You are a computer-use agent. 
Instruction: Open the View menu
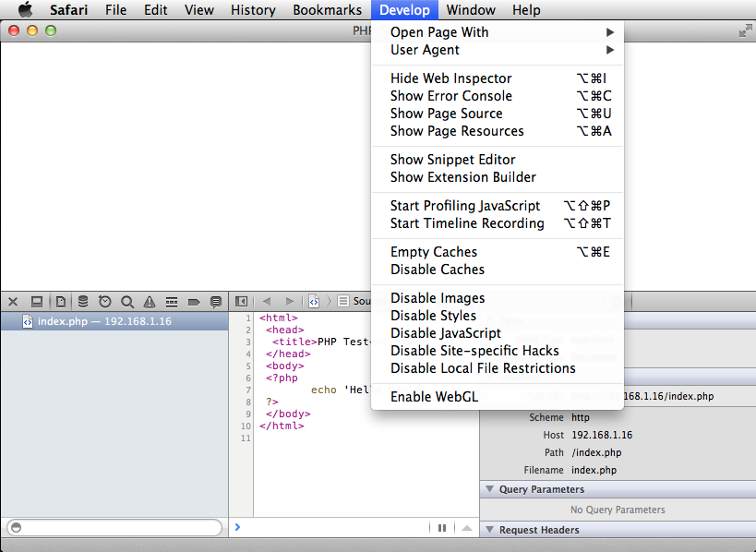[x=199, y=9]
